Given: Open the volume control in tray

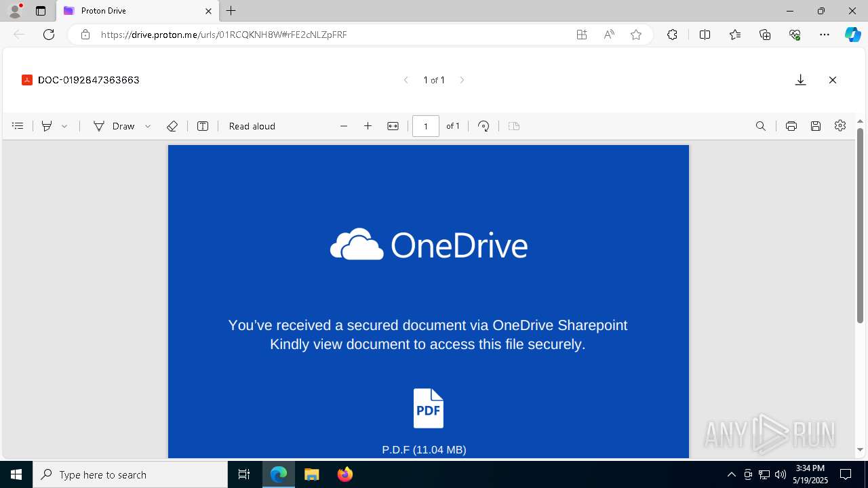Looking at the screenshot, I should pyautogui.click(x=781, y=474).
